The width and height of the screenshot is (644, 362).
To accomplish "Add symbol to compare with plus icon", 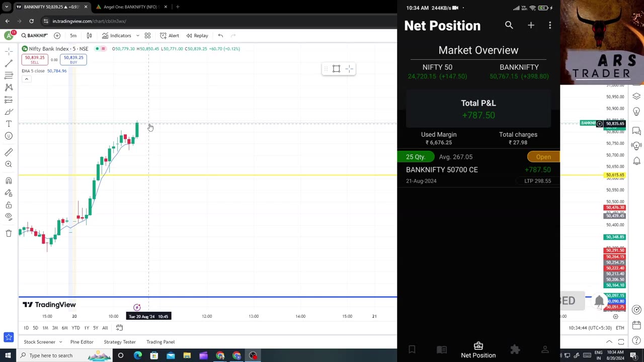I will (x=57, y=36).
